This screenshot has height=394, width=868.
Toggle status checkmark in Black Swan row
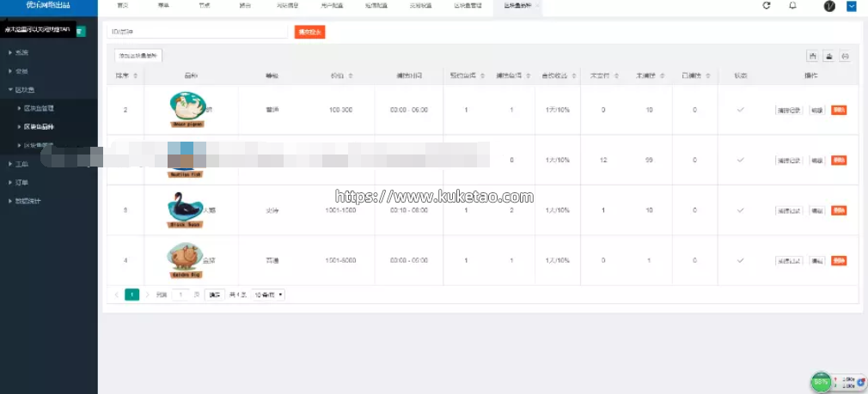pyautogui.click(x=740, y=210)
